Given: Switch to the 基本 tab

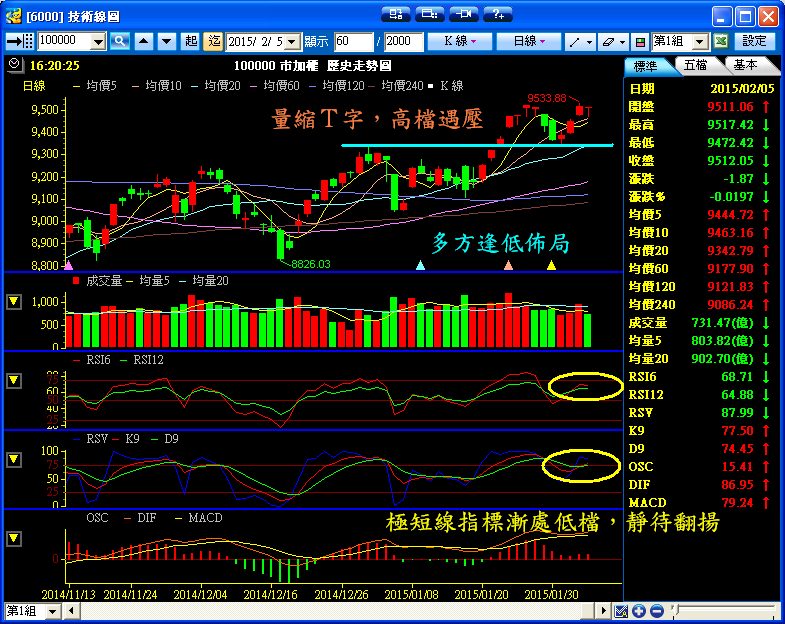Looking at the screenshot, I should (x=746, y=65).
